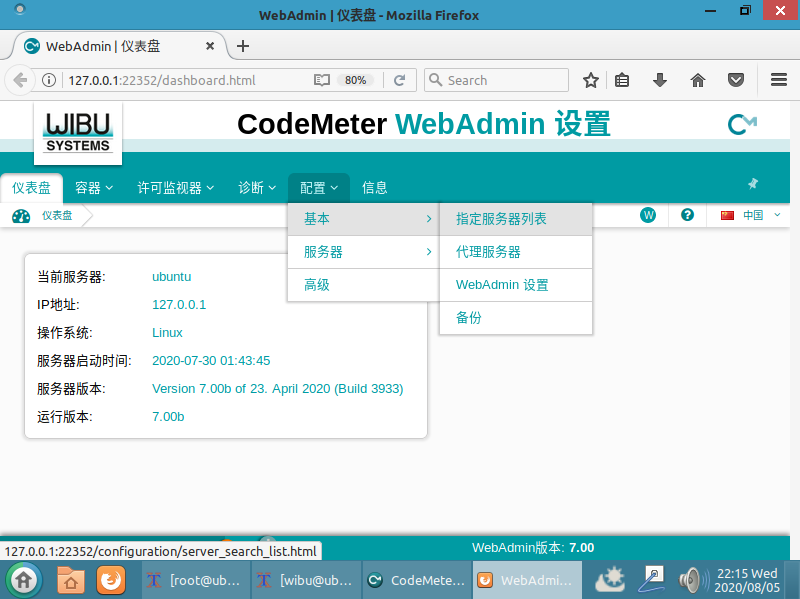Viewport: 800px width, 599px height.
Task: Click the 运行版本 value 7.00b
Action: 168,417
